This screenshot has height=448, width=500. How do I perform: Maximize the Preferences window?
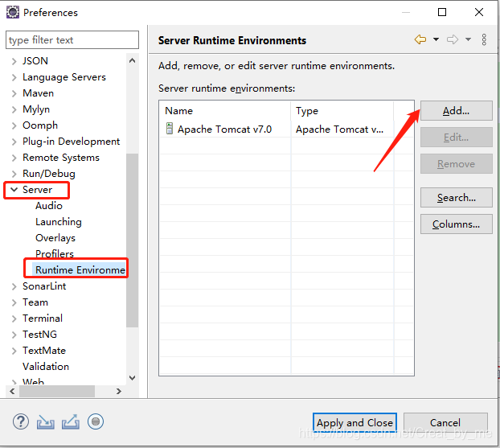point(442,12)
